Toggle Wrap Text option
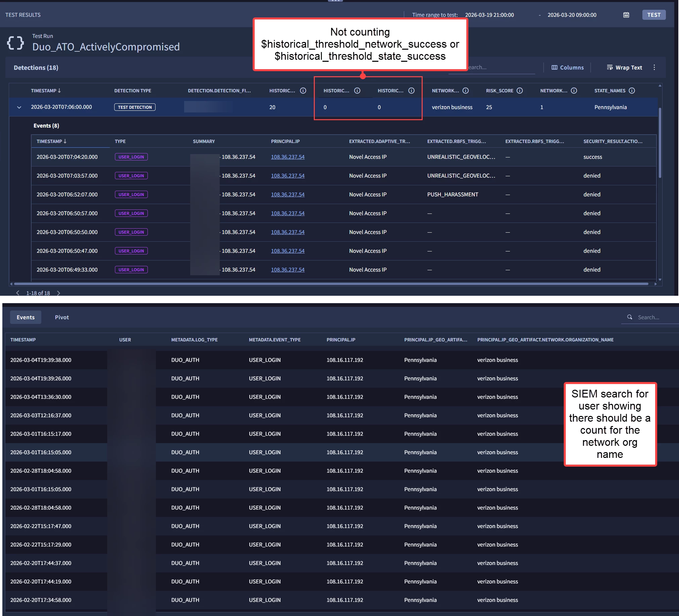679x616 pixels. pyautogui.click(x=625, y=67)
